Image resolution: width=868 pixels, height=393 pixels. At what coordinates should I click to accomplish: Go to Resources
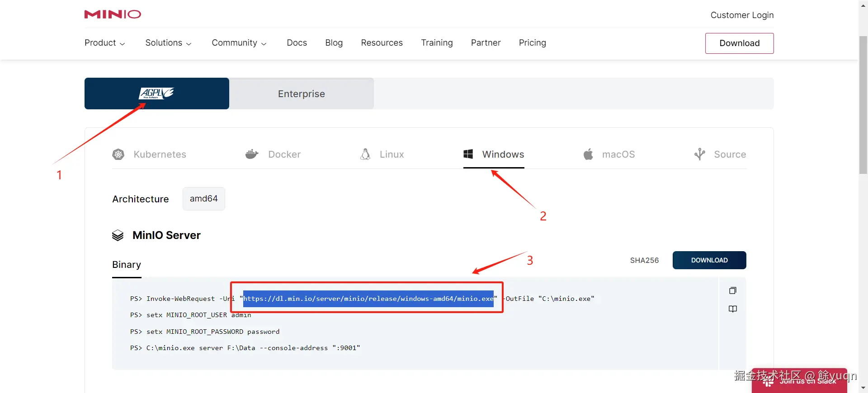click(x=382, y=43)
